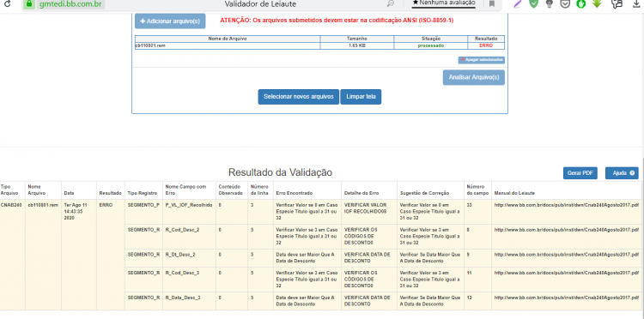The width and height of the screenshot is (644, 319).
Task: Click the green down-arrow download extension
Action: click(597, 3)
